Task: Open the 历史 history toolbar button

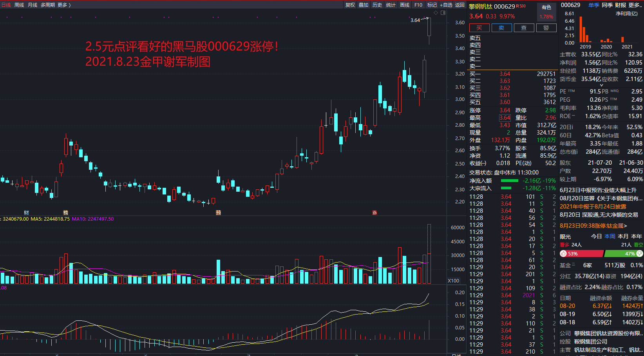Action: [x=377, y=5]
